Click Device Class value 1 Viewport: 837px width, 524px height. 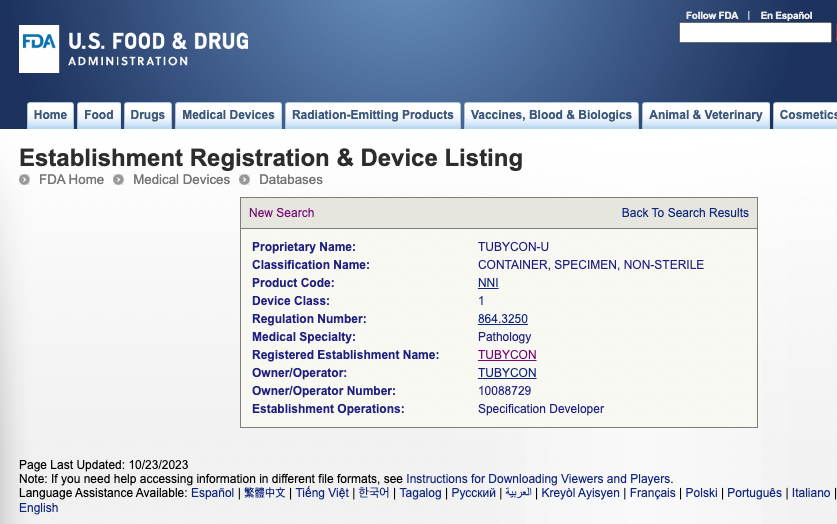(x=481, y=301)
